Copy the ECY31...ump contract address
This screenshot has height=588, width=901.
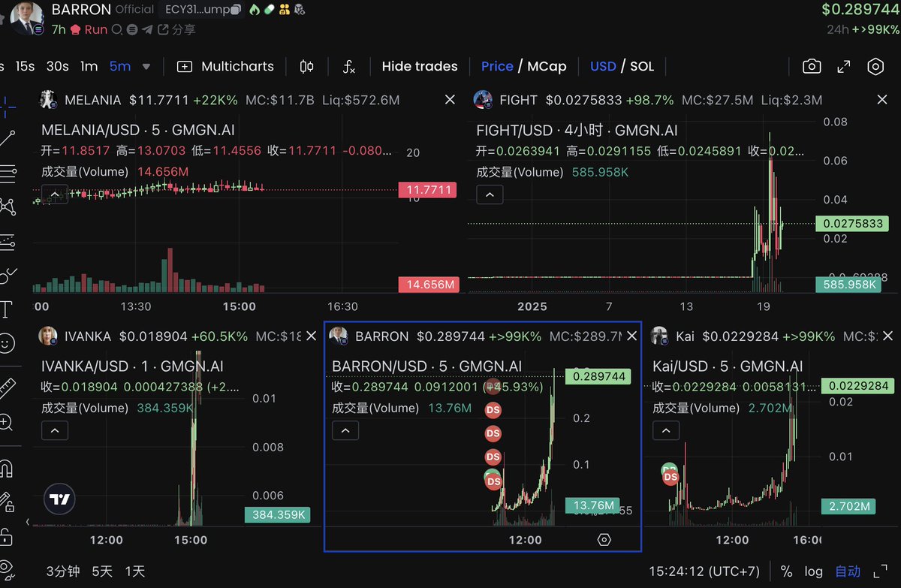tap(236, 10)
